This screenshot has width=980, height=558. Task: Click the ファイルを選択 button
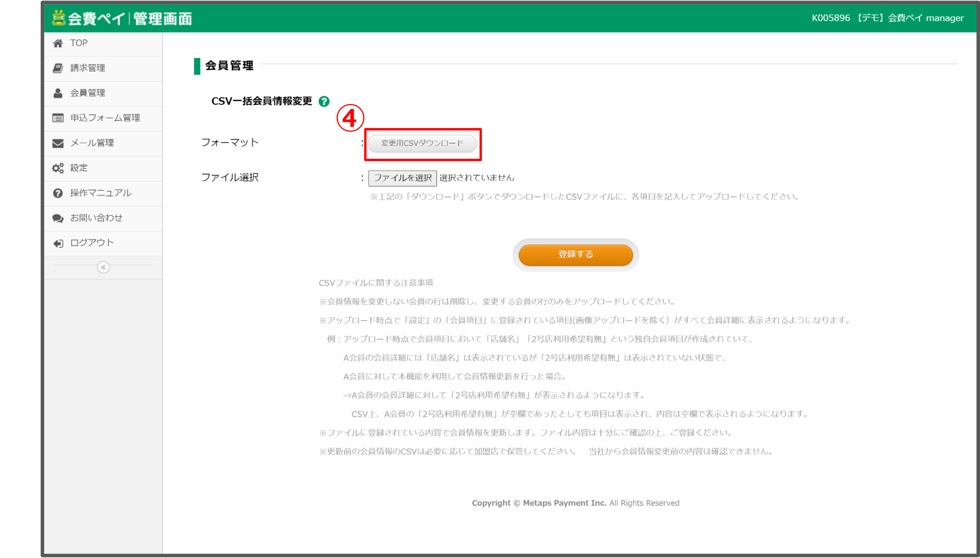click(402, 178)
